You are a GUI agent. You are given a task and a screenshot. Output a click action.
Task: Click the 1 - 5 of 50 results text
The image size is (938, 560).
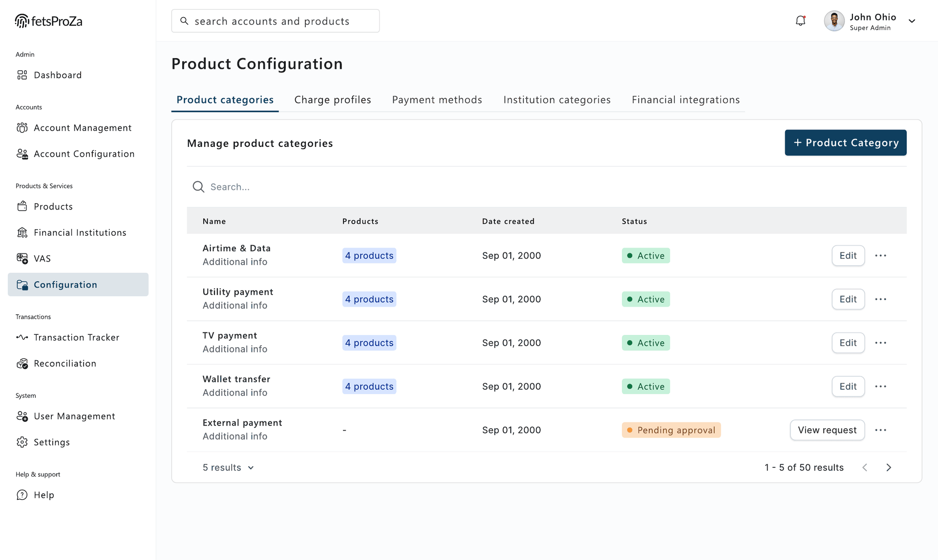(804, 467)
